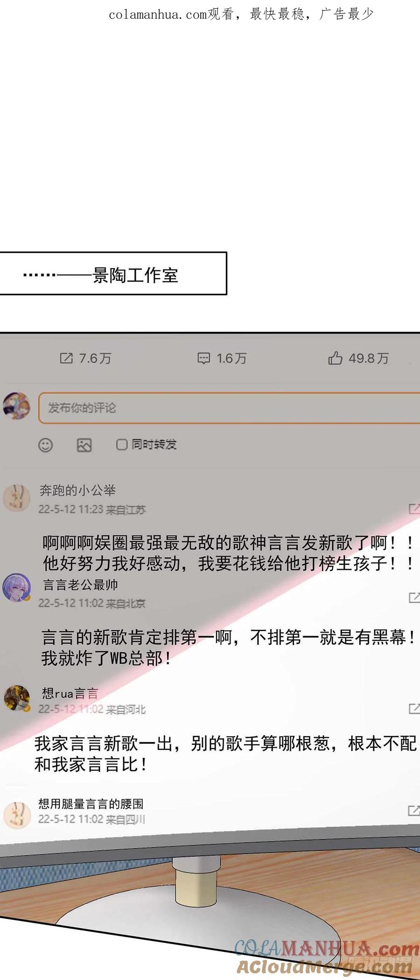Open your profile avatar beside the comment box
Screen dimensions: 420x980
click(x=17, y=406)
